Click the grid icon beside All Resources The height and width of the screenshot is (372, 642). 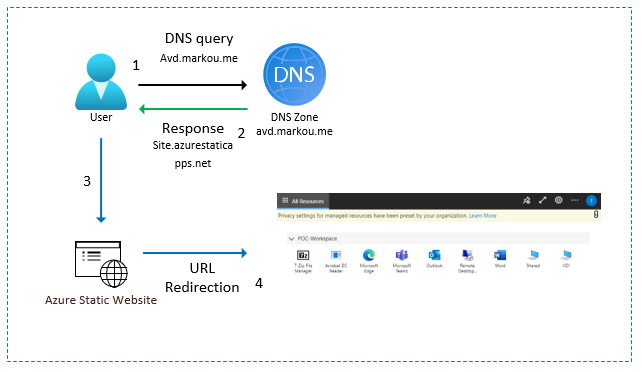[285, 201]
